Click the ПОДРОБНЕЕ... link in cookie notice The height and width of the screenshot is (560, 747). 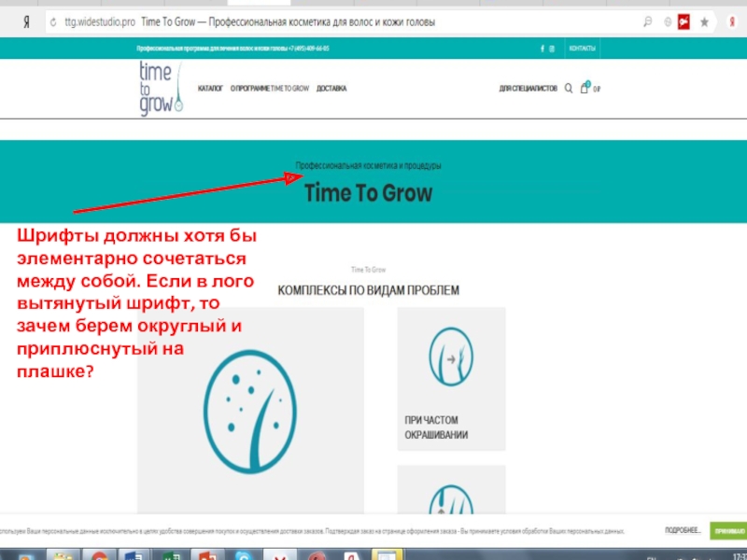pos(683,530)
